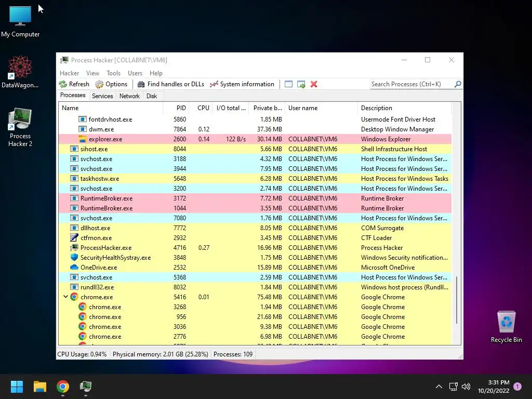Collapse the chrome.exe 5416 process tree
Image resolution: width=532 pixels, height=399 pixels.
pyautogui.click(x=65, y=297)
